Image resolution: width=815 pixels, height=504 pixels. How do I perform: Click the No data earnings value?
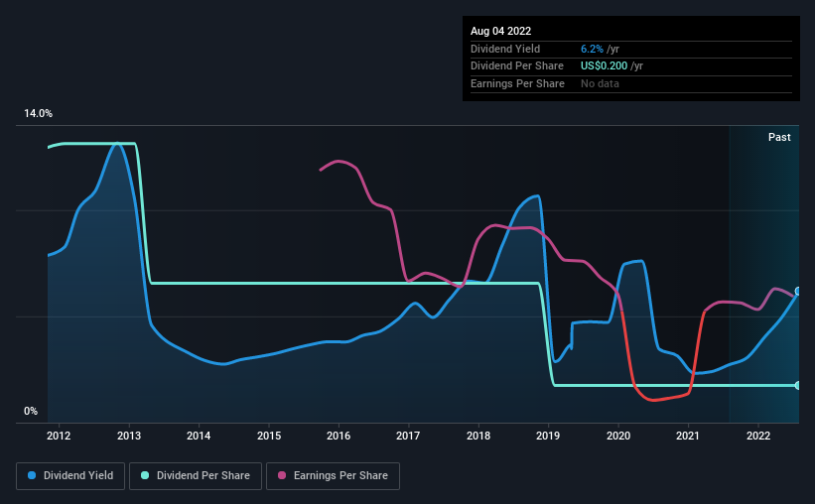tap(600, 83)
